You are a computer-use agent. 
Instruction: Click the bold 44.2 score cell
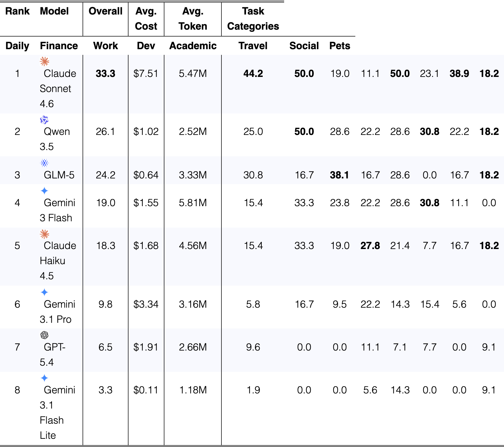pyautogui.click(x=253, y=73)
